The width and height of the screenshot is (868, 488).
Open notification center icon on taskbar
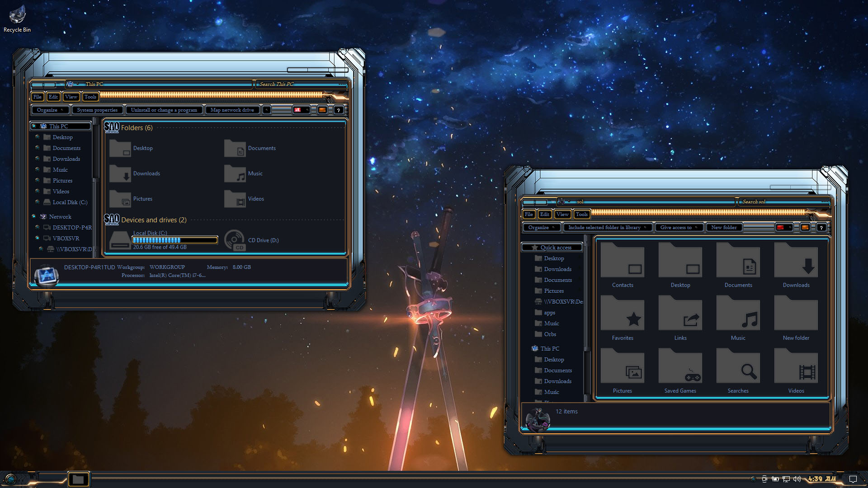[x=853, y=479]
